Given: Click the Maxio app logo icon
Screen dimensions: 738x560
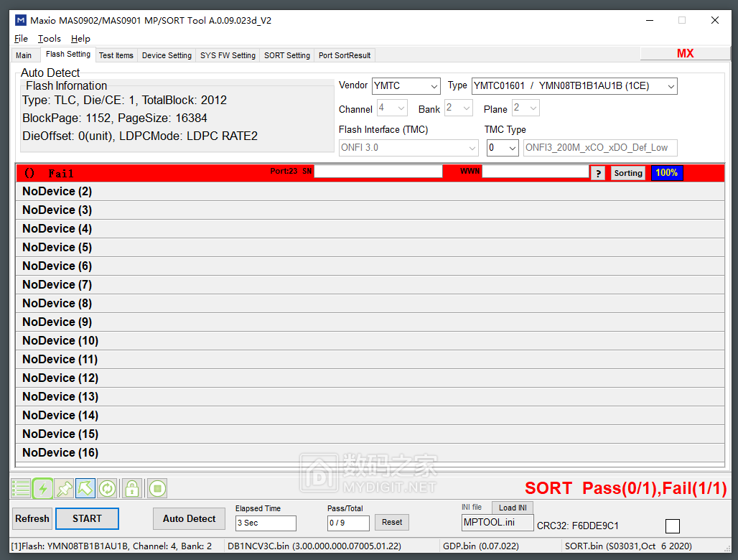Looking at the screenshot, I should tap(21, 20).
